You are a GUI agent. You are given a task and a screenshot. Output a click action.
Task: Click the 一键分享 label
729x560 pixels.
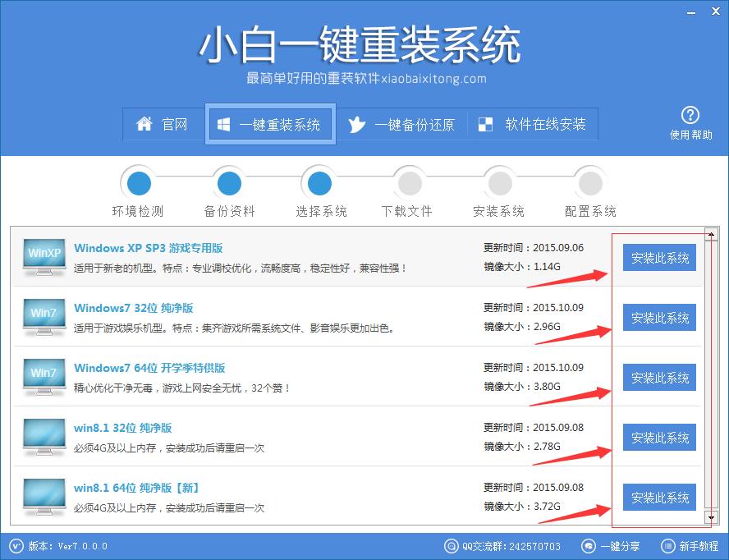click(x=620, y=546)
